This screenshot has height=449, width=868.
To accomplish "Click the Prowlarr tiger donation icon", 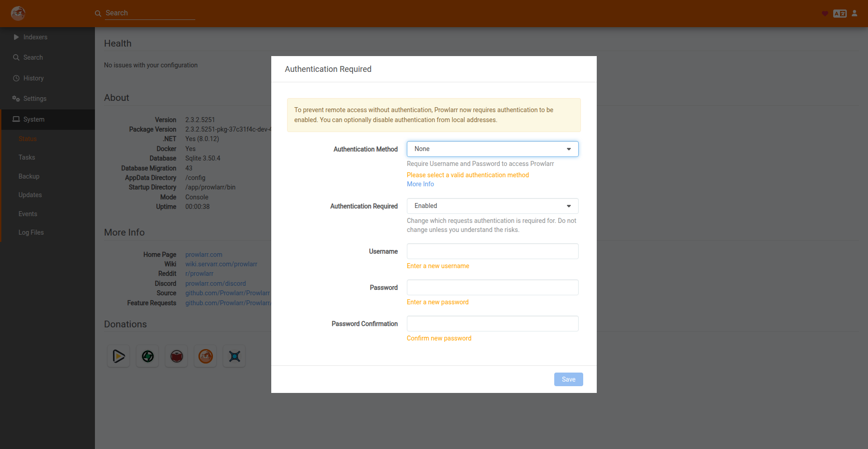I will coord(205,356).
